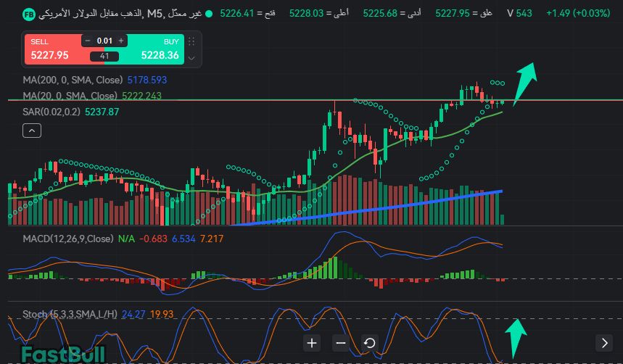Select the MACD(12,26,9,Close) indicator label

68,239
